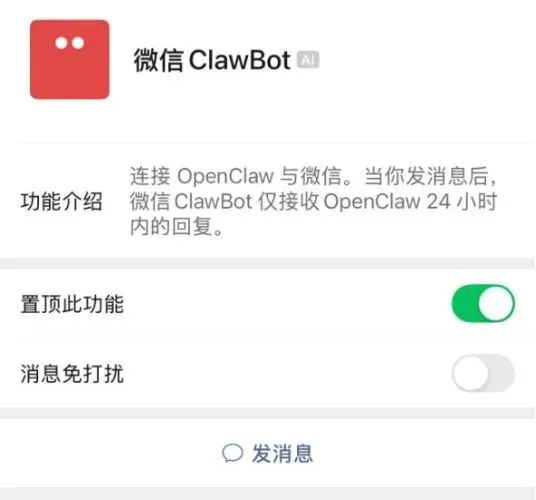Turn off the 置顶此功能 switch
536x500 pixels.
[x=483, y=303]
